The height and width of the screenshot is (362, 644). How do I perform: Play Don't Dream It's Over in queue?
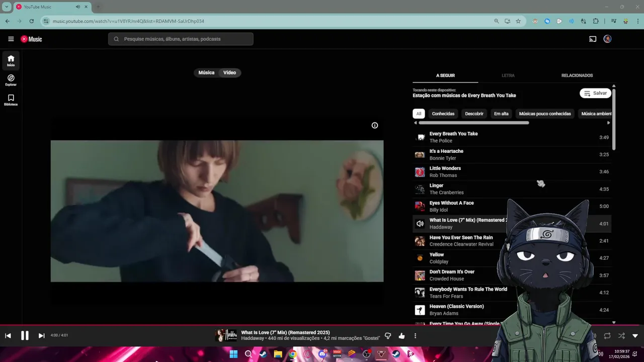click(512, 275)
